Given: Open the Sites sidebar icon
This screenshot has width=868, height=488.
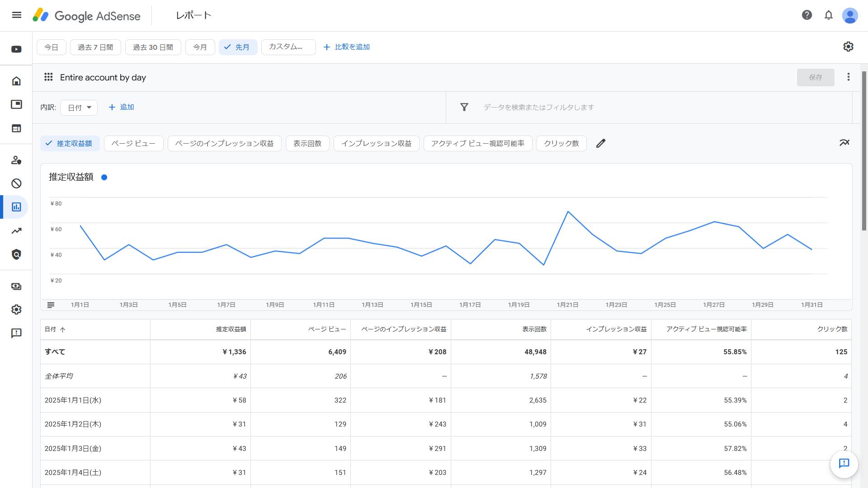Looking at the screenshot, I should click(x=16, y=128).
